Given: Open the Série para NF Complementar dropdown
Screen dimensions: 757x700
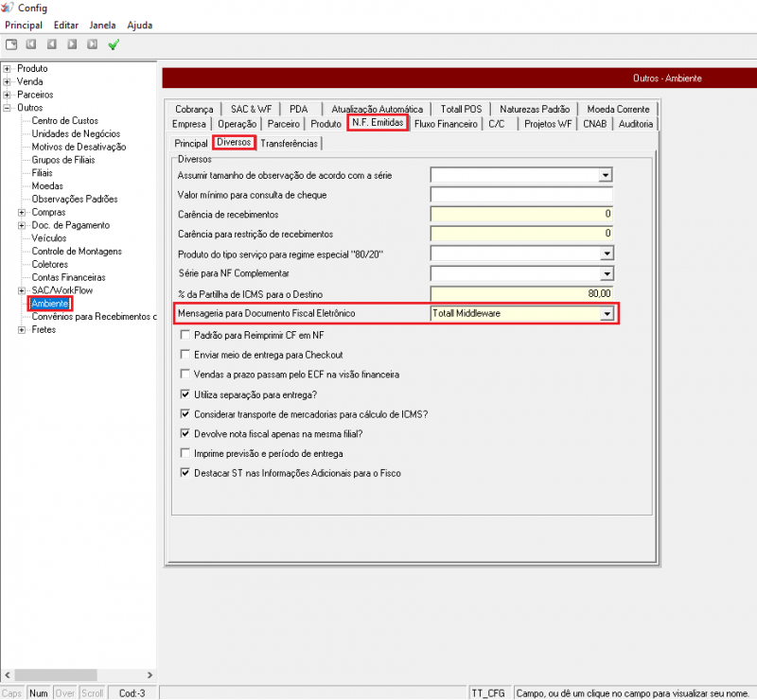Looking at the screenshot, I should click(606, 274).
